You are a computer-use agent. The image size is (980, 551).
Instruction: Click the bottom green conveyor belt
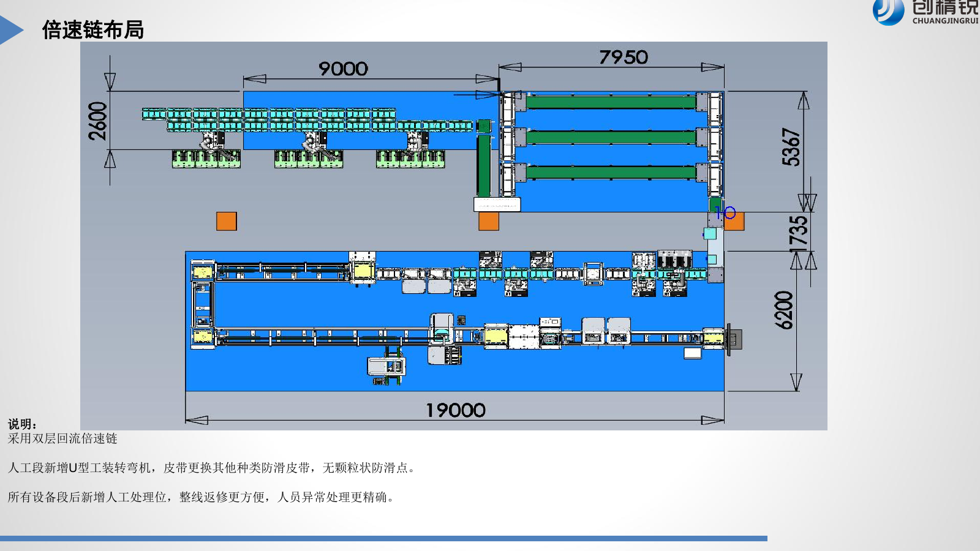pyautogui.click(x=611, y=173)
